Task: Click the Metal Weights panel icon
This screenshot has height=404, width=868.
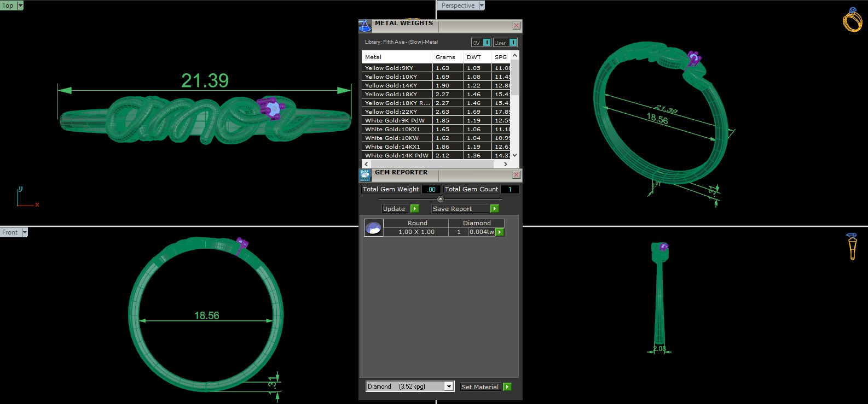Action: coord(365,26)
